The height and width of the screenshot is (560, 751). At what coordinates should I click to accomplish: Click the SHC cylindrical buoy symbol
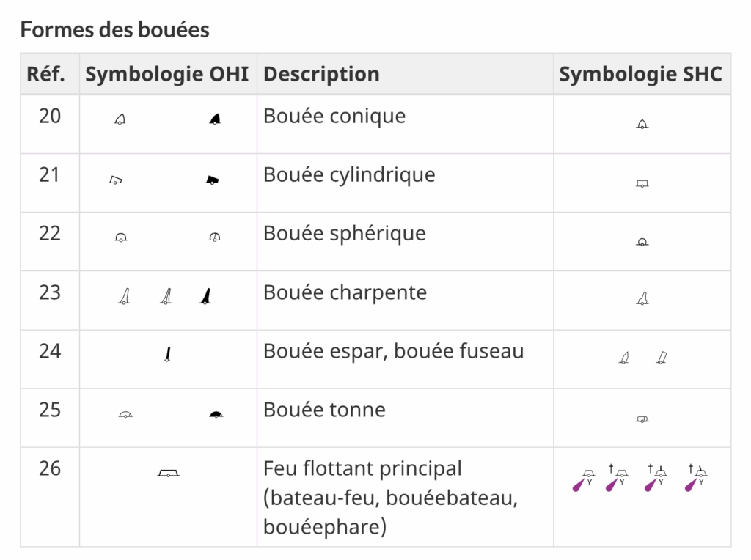coord(642,184)
